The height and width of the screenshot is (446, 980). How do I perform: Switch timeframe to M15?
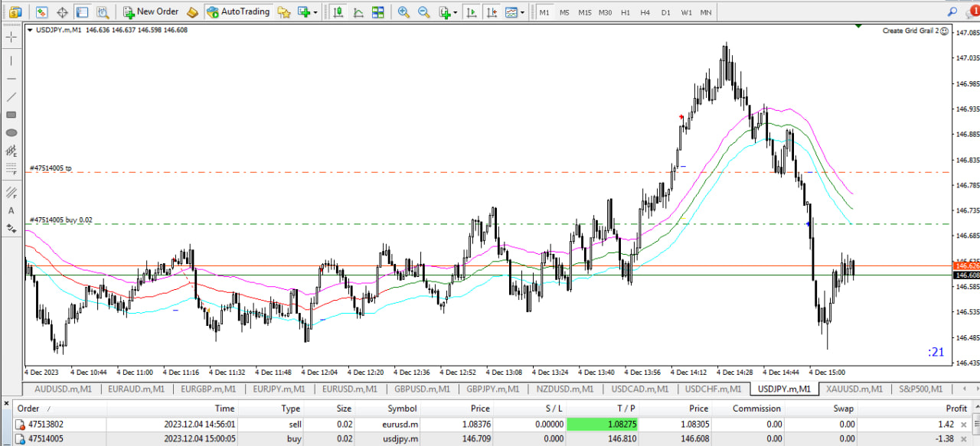(585, 12)
